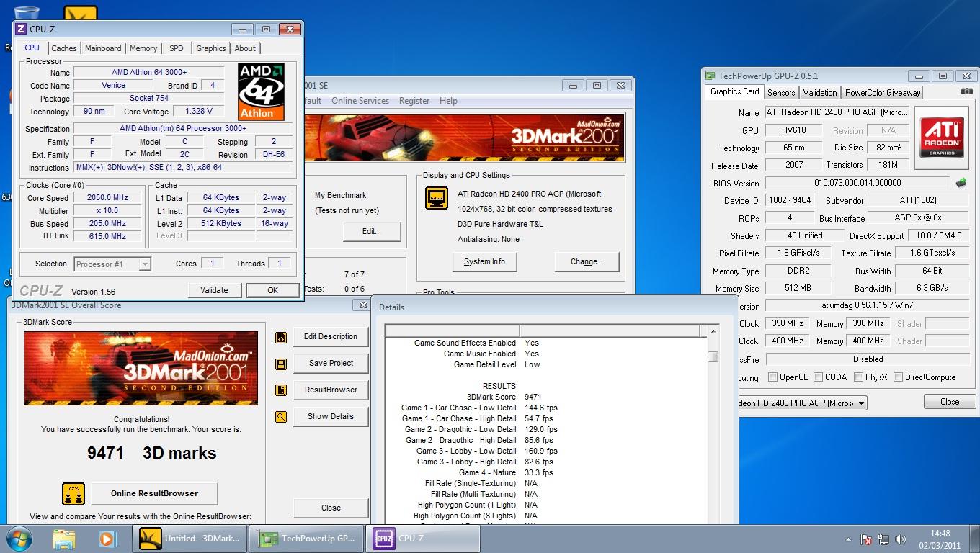Click the Save Project floppy icon
This screenshot has height=553, width=980.
281,364
